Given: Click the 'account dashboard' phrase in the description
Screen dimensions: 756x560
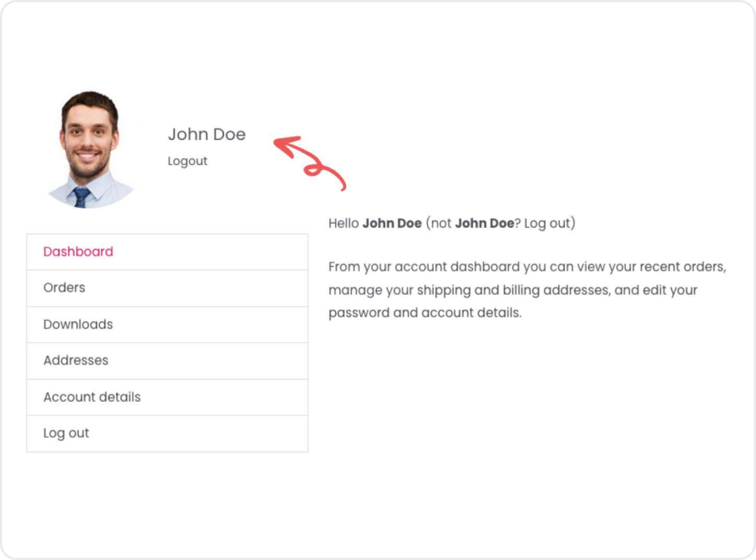Looking at the screenshot, I should click(457, 267).
